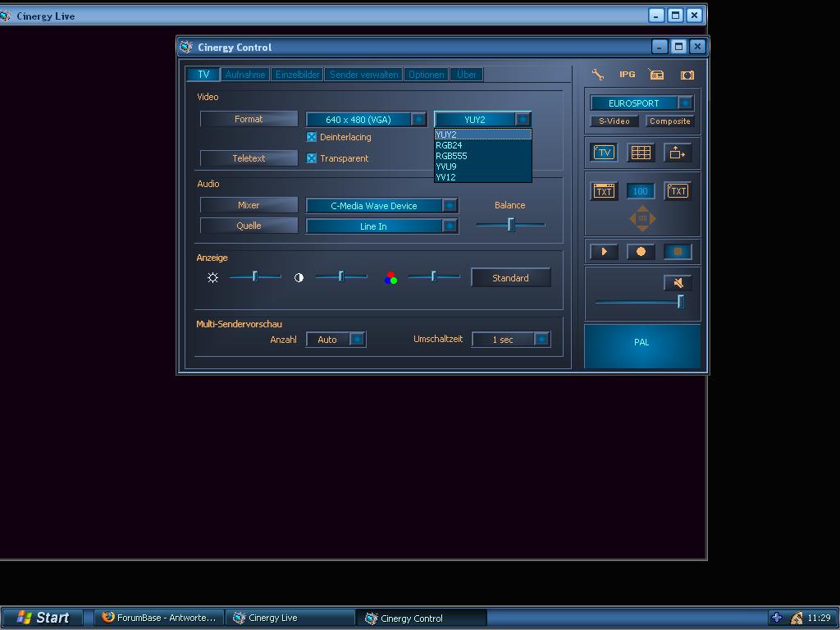Choose YUY2 from the format list

482,135
